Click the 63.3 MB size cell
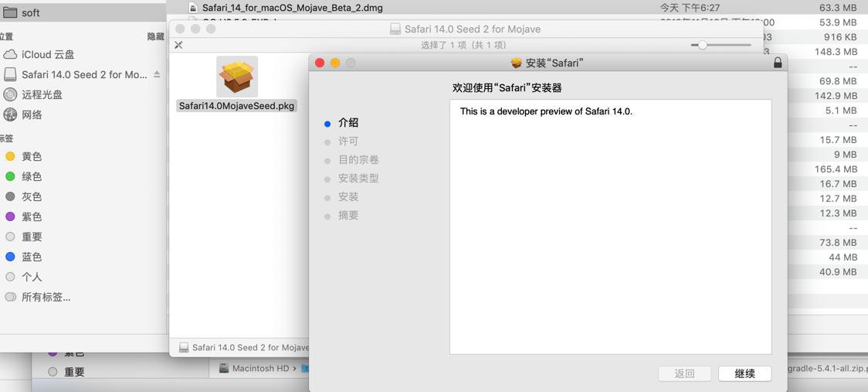 838,8
